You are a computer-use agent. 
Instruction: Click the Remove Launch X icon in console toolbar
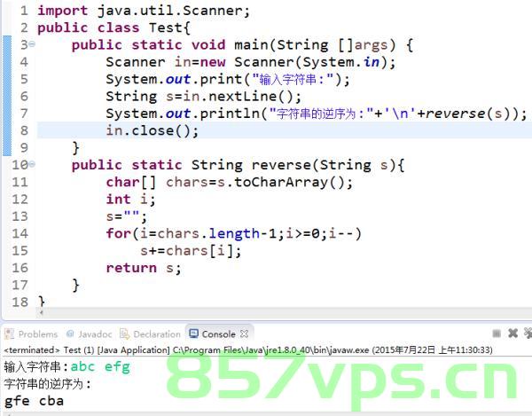(512, 334)
